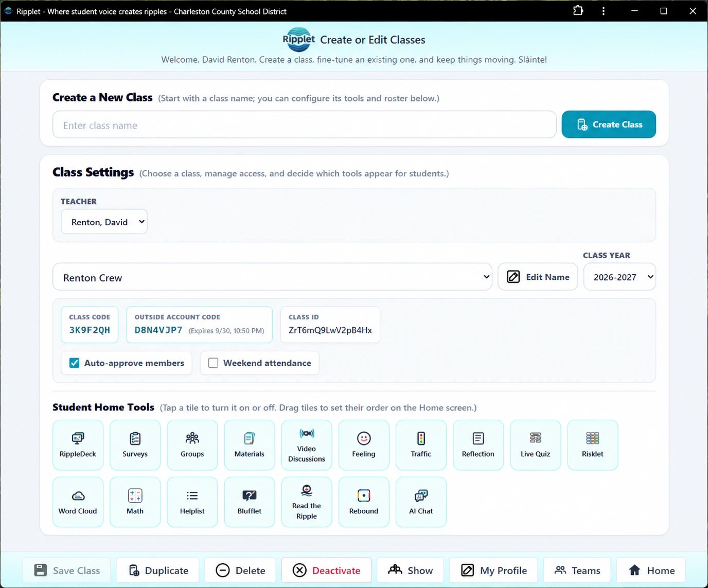Uncheck Auto-approve members checkbox
The height and width of the screenshot is (588, 708).
pyautogui.click(x=75, y=363)
